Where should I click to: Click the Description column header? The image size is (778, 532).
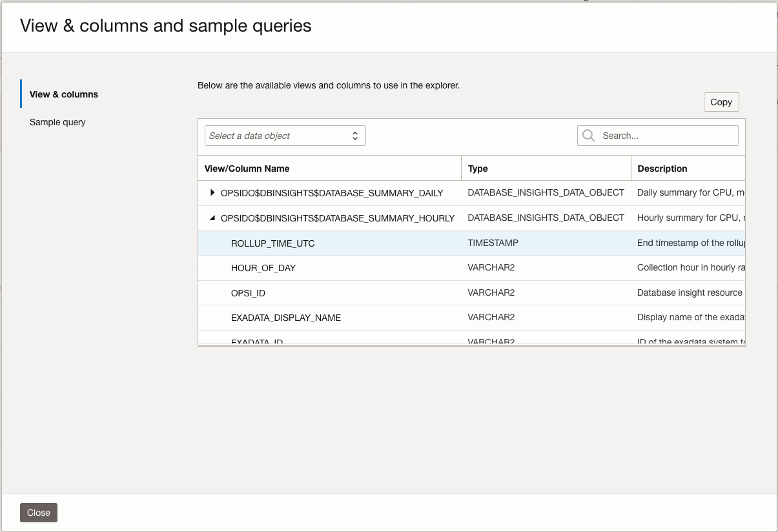(x=662, y=169)
